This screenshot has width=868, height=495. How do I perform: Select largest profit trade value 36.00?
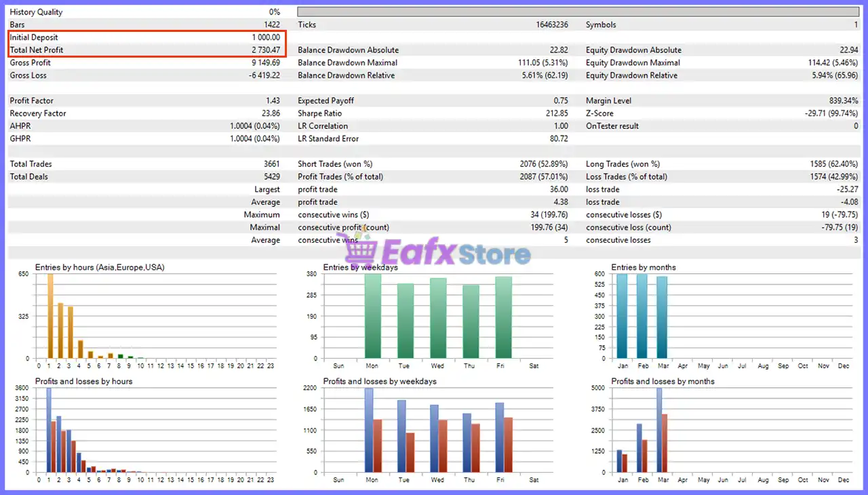click(559, 189)
